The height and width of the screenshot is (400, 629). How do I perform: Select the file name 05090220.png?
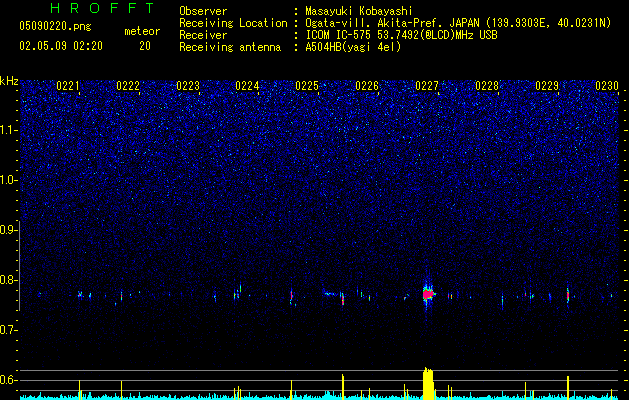55,27
